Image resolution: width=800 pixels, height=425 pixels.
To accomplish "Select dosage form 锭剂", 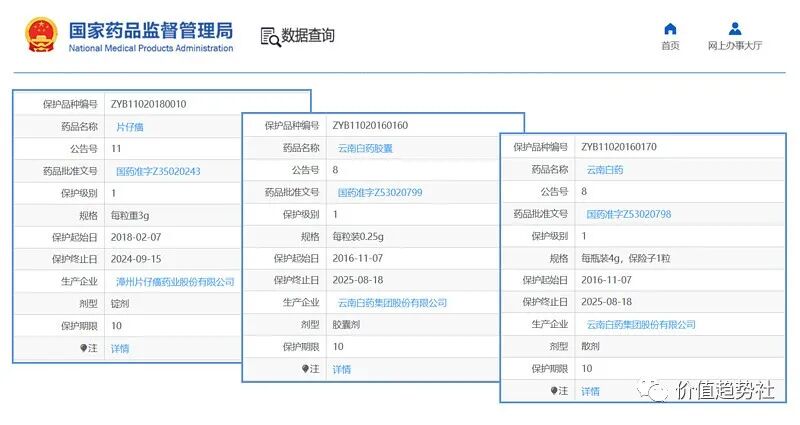I will tap(120, 304).
